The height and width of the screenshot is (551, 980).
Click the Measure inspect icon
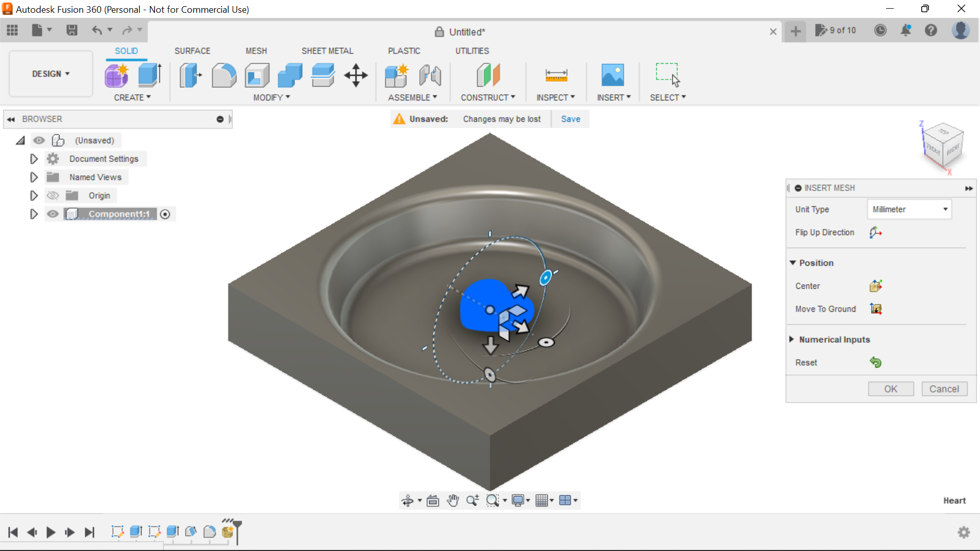tap(556, 75)
